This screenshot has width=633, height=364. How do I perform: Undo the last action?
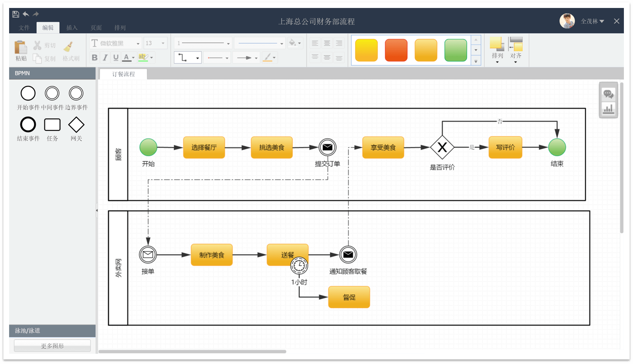(25, 14)
